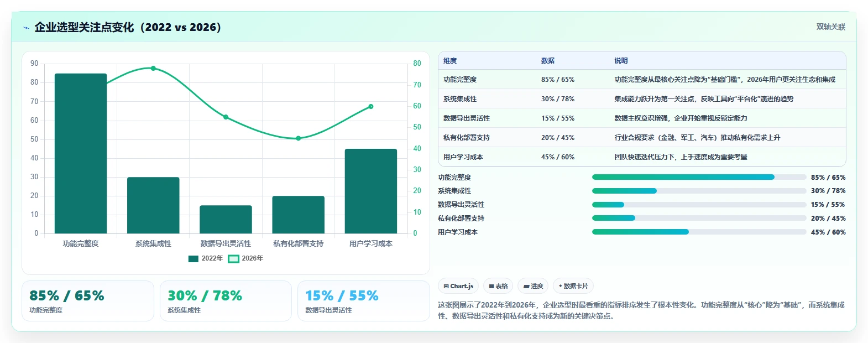868x343 pixels.
Task: Toggle the 2022年 legend swatch
Action: (x=193, y=259)
